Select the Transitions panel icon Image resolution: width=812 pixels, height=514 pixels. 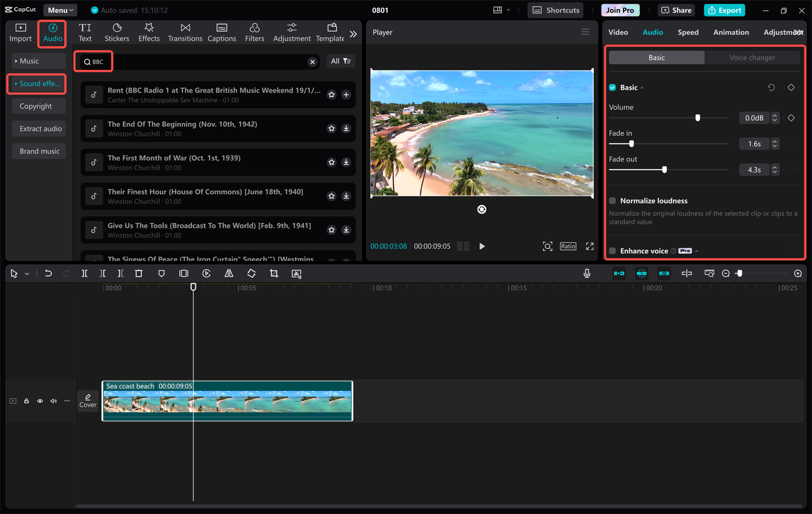click(x=185, y=32)
